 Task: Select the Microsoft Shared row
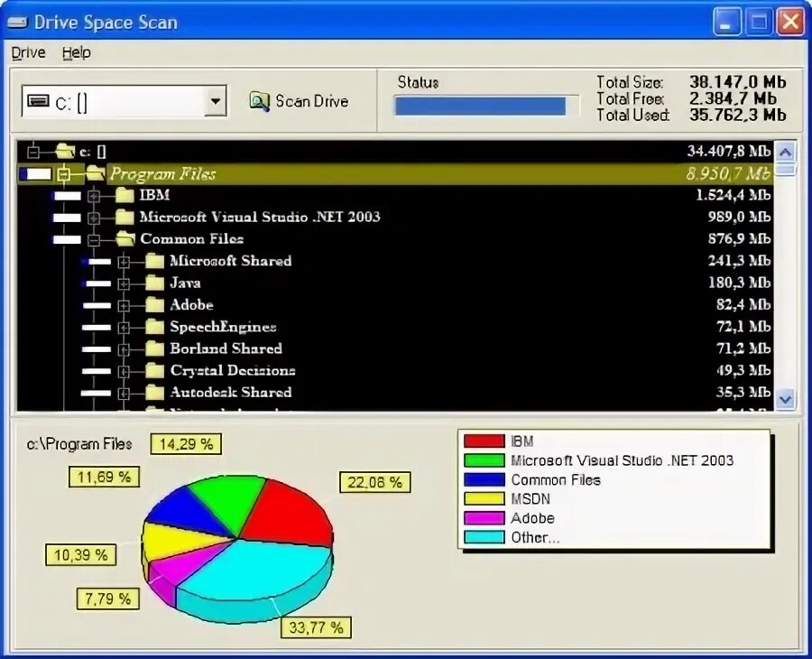tap(395, 261)
